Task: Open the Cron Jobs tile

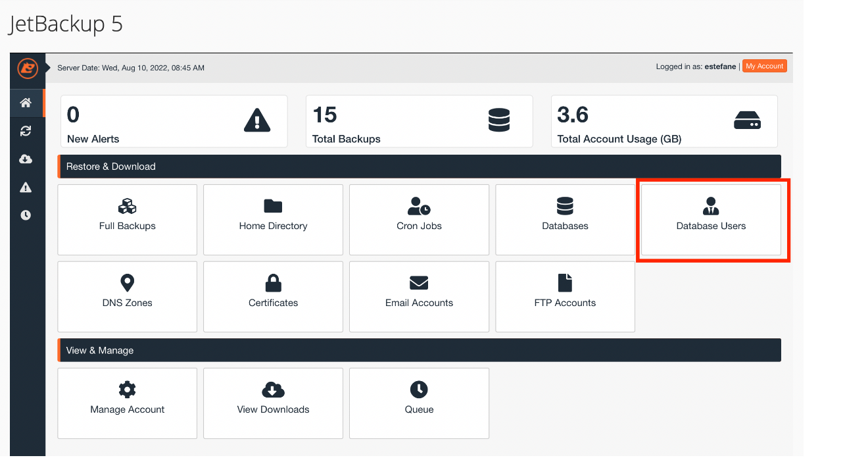Action: click(x=419, y=220)
